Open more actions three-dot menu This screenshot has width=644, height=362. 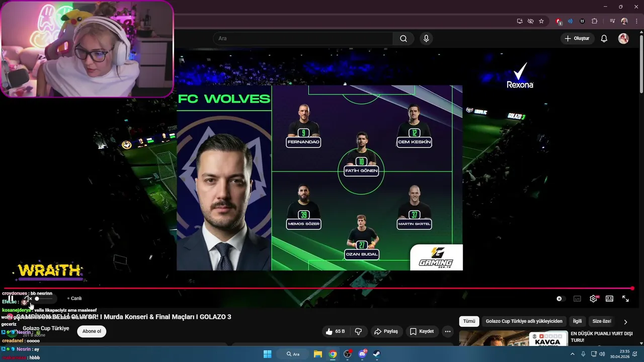point(448,331)
